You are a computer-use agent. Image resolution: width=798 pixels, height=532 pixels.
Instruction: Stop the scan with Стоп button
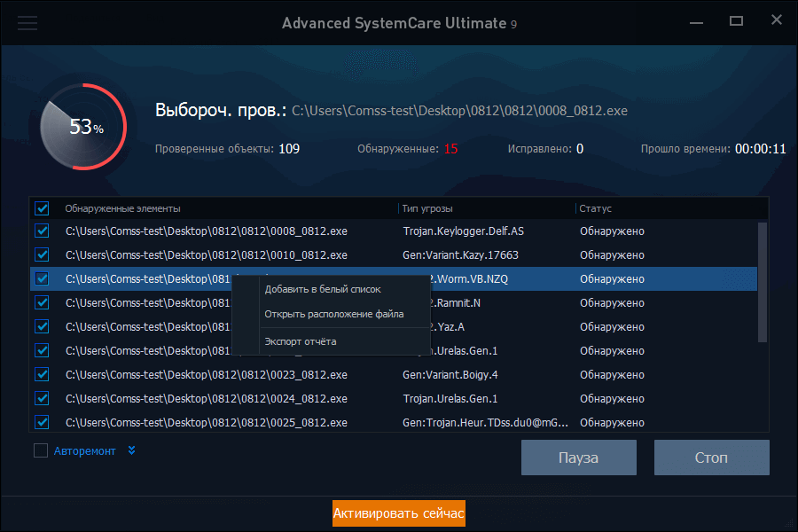point(711,457)
